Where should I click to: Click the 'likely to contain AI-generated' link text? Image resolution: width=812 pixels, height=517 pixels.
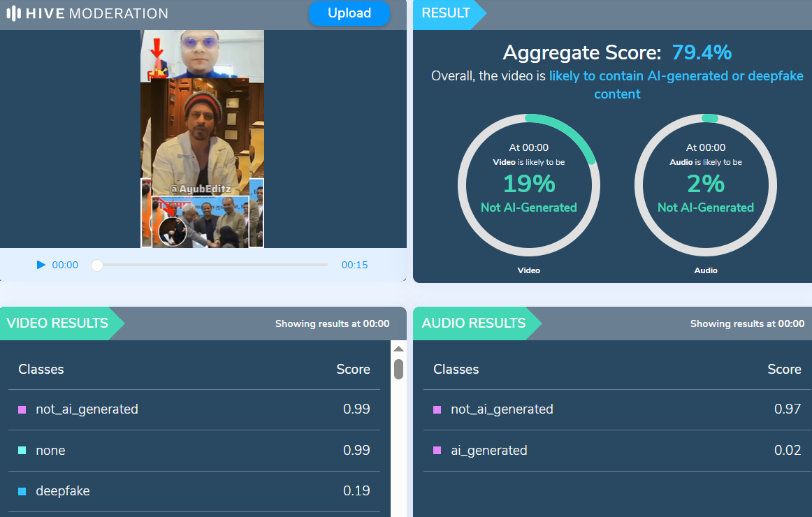(x=676, y=76)
